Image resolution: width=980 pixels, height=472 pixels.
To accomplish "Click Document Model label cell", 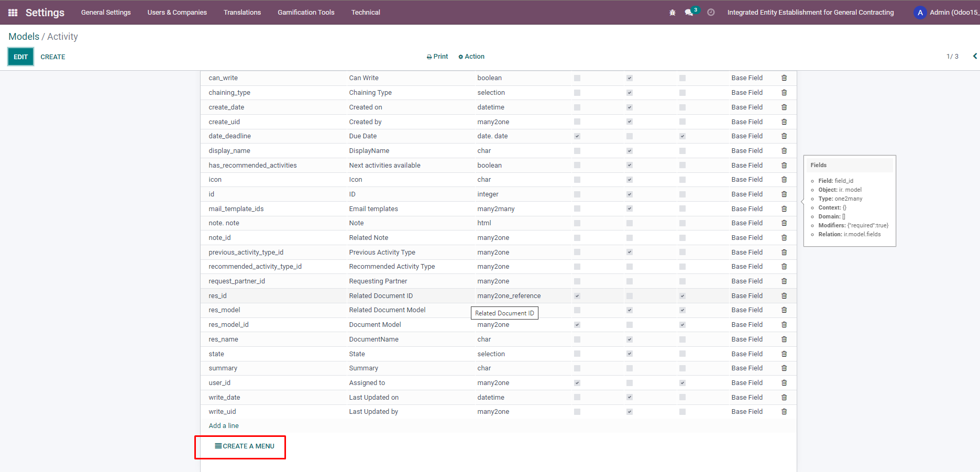I will 375,325.
